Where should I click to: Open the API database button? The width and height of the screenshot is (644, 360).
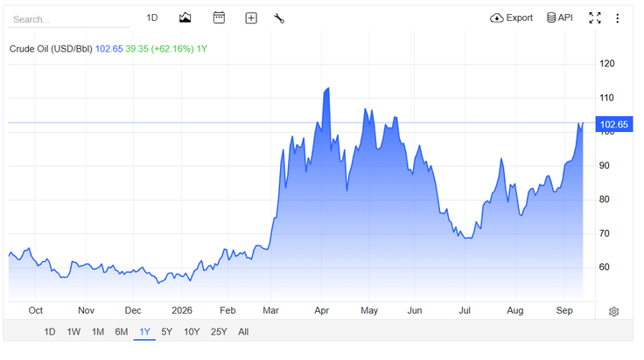pyautogui.click(x=559, y=17)
